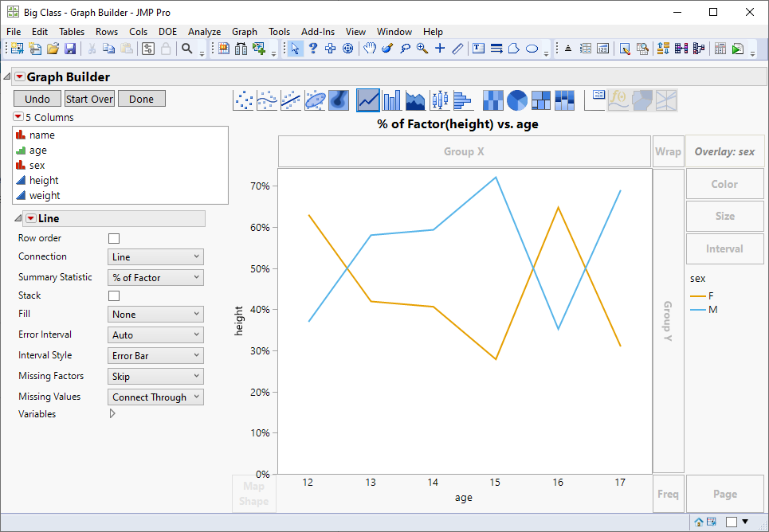Select the Brush tool in the toolbar
Viewport: 769px width, 532px height.
coord(386,49)
